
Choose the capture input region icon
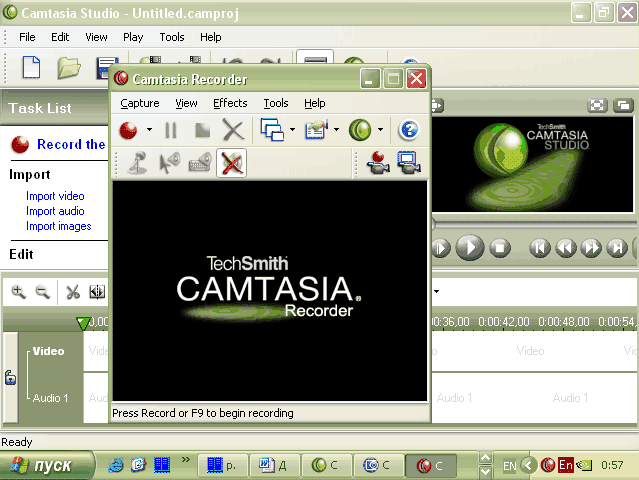coord(272,130)
